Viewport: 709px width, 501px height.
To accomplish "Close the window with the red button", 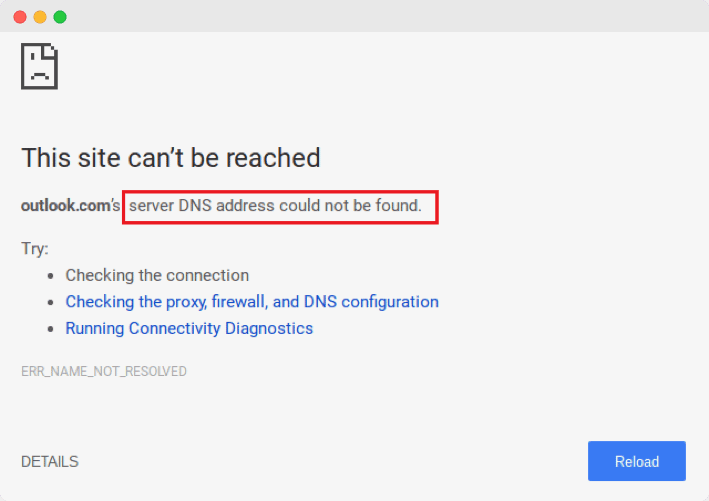I will [20, 17].
